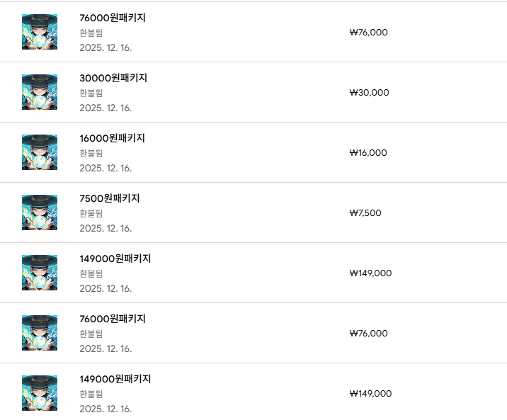Select the upper 149000원패키지 thumbnail image
This screenshot has height=420, width=507.
[x=40, y=273]
